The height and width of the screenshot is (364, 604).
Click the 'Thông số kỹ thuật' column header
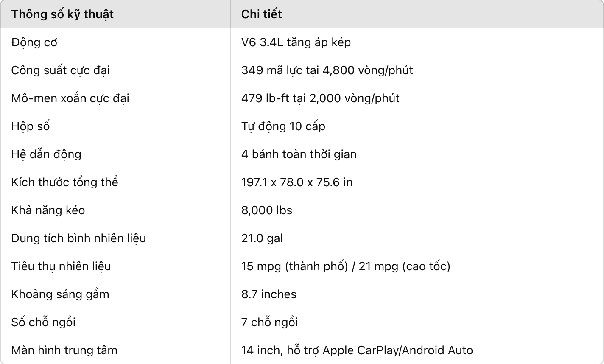click(62, 14)
